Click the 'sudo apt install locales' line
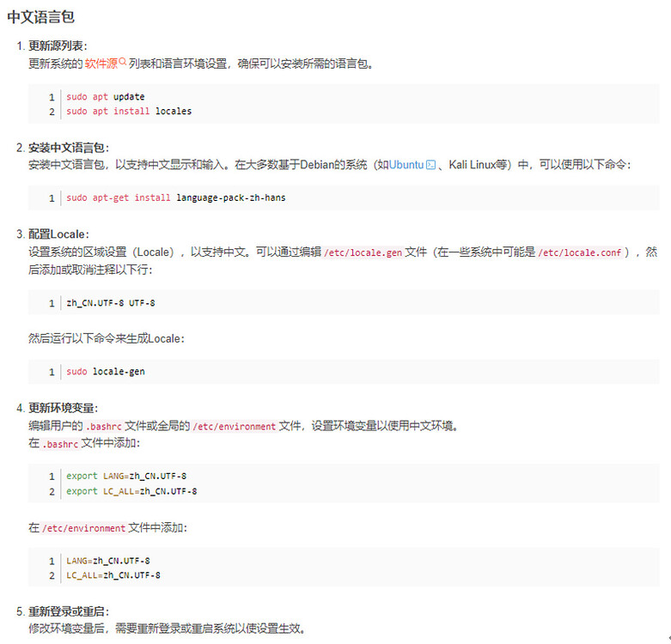Viewport: 671px width, 644px height. (129, 111)
